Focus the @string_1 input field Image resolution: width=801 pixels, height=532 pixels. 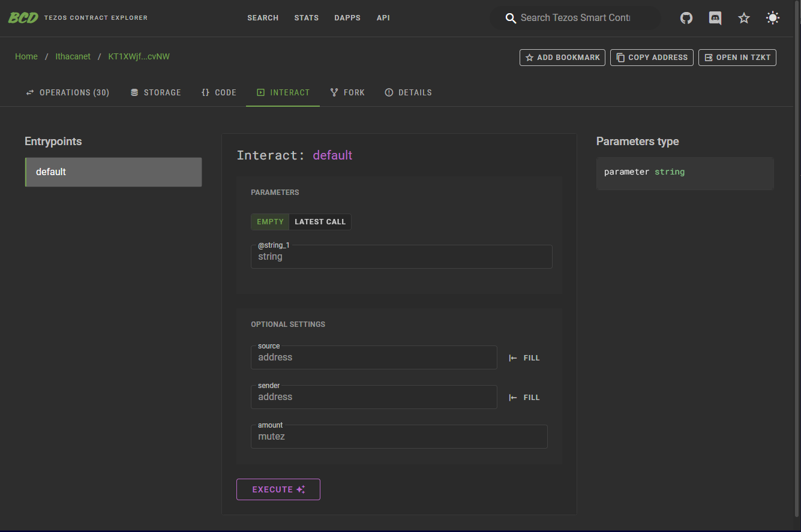[401, 257]
